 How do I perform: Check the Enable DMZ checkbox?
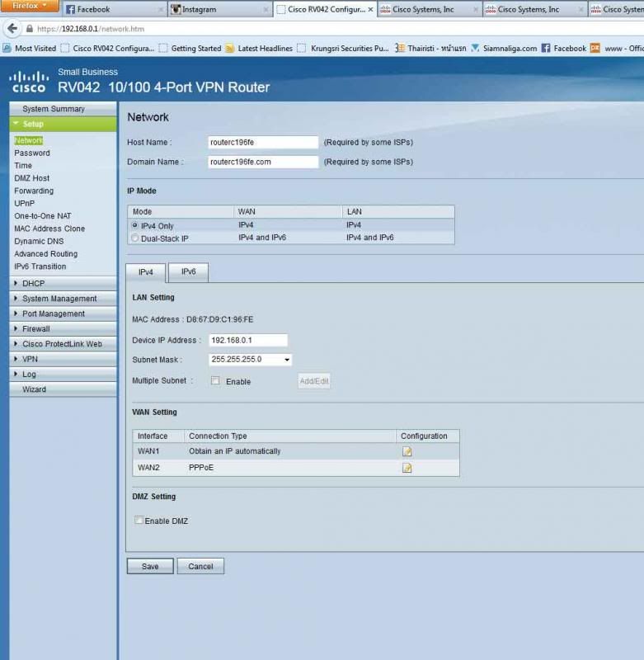139,521
